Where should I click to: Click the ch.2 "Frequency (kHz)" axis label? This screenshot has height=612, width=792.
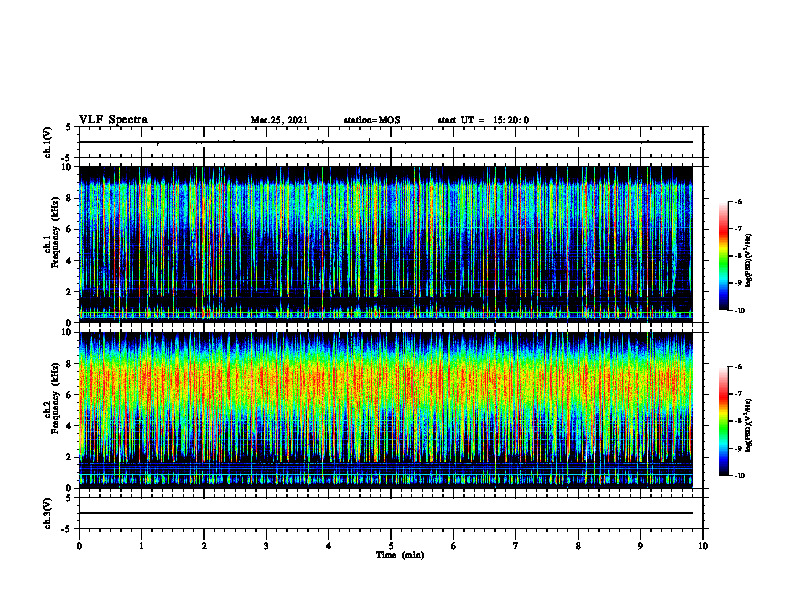[55, 399]
